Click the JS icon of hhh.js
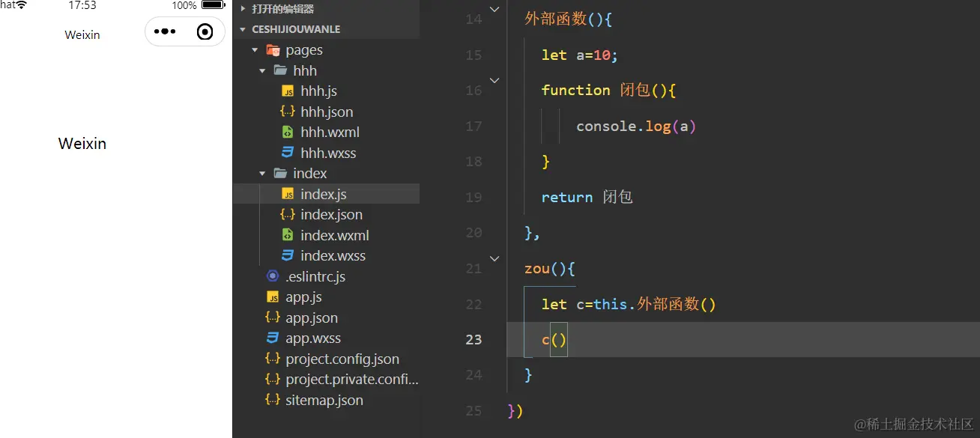Image resolution: width=980 pixels, height=438 pixels. (288, 91)
